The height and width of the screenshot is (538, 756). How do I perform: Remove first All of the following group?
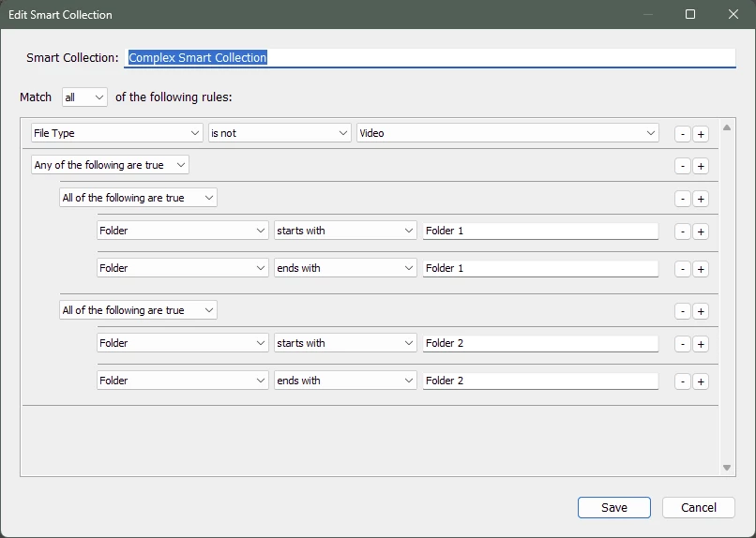coord(682,199)
